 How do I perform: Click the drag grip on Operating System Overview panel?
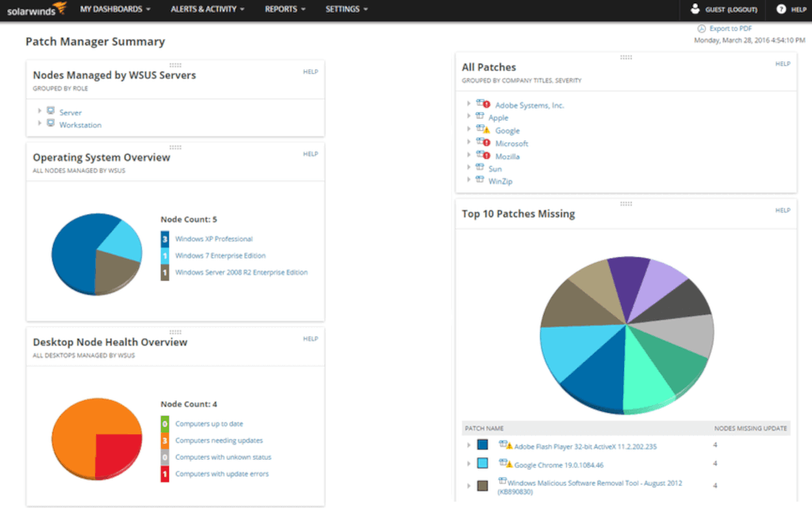[x=175, y=147]
